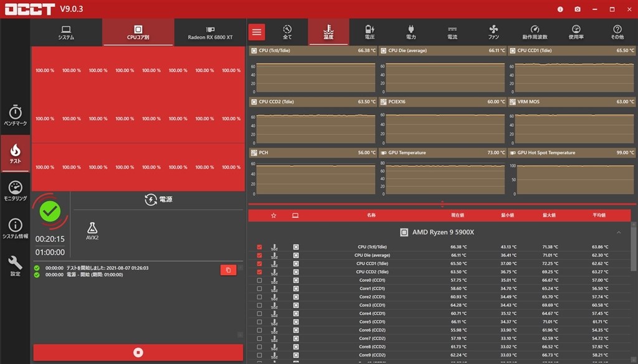Click the VRM MOS graph header icon
Viewport: 638px width, 364px height.
click(512, 101)
